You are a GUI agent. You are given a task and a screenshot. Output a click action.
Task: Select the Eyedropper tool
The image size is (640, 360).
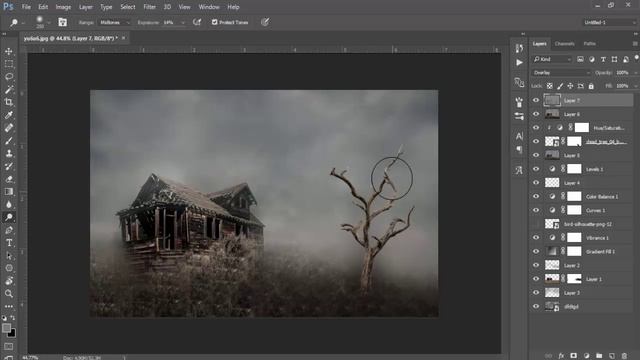tap(9, 115)
